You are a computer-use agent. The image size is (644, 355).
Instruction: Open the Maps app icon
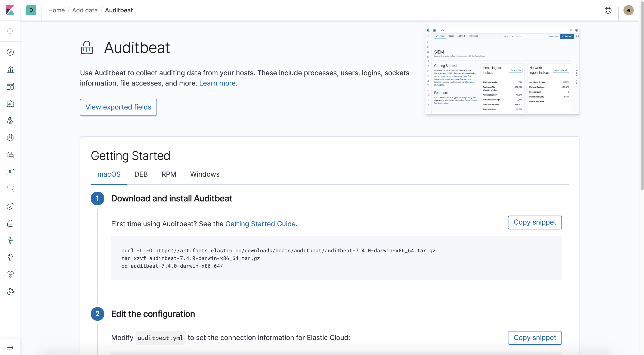click(10, 120)
